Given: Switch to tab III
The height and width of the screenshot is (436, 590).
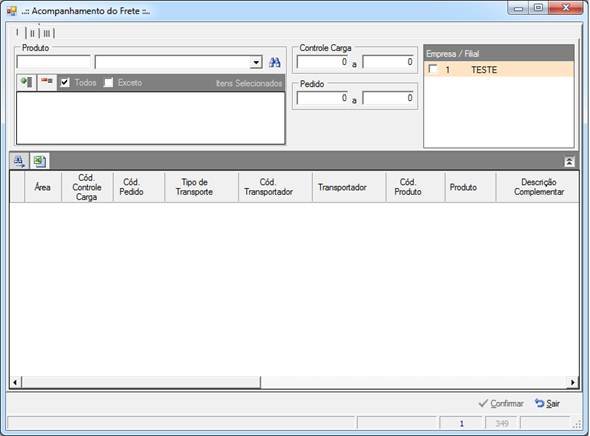Looking at the screenshot, I should 47,33.
